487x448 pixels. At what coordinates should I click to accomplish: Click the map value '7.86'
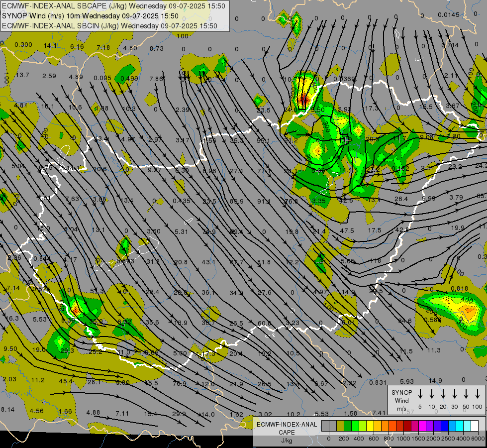(156, 79)
